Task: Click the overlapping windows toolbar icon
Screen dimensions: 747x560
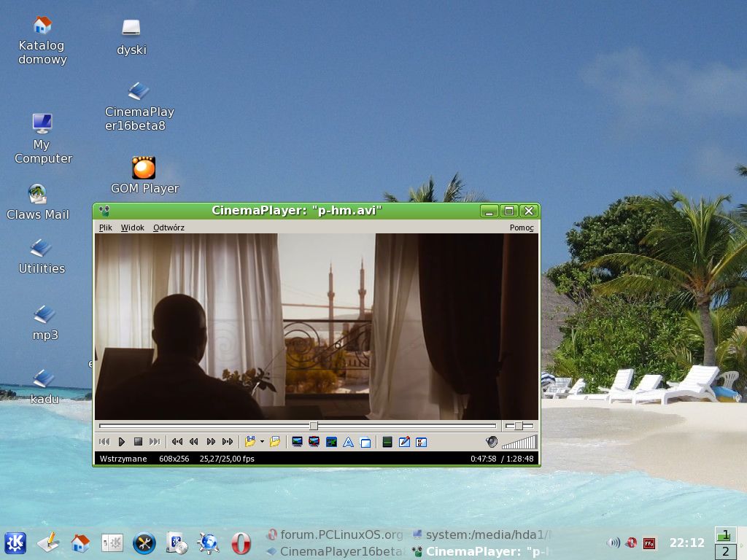Action: [365, 442]
